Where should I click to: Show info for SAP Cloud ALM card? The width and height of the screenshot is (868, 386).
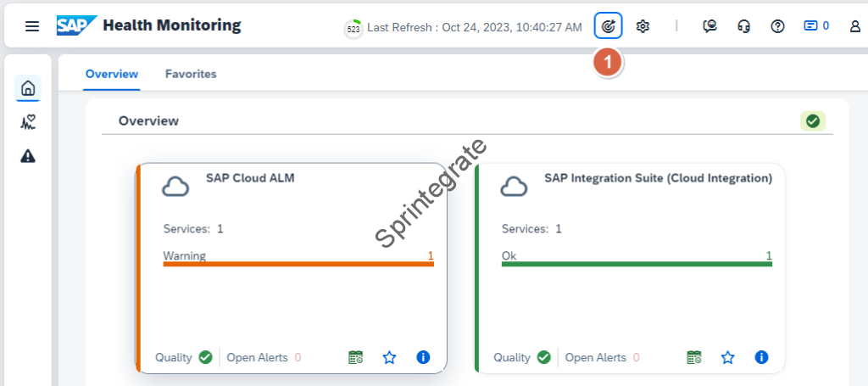pyautogui.click(x=423, y=357)
